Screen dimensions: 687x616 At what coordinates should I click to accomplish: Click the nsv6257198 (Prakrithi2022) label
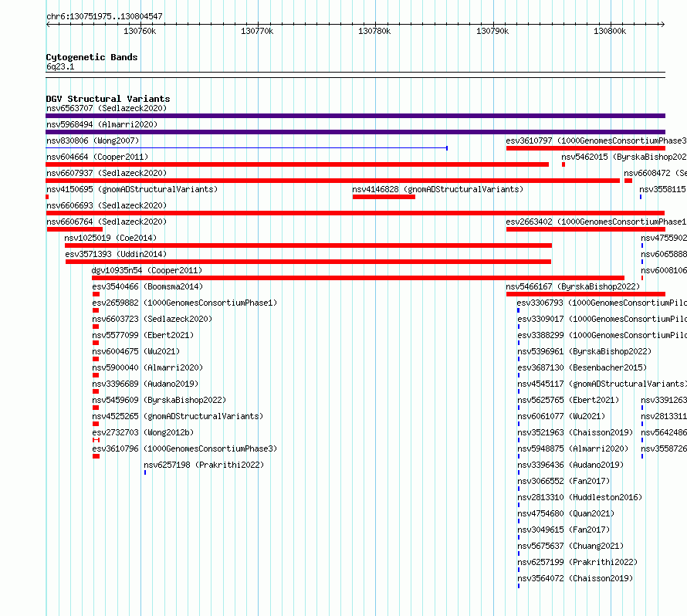[204, 465]
